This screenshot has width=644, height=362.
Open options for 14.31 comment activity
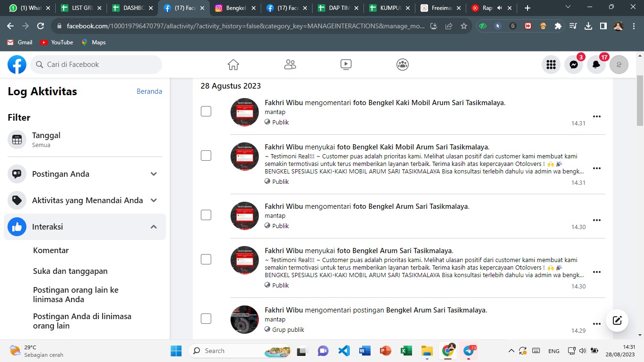coord(597,116)
